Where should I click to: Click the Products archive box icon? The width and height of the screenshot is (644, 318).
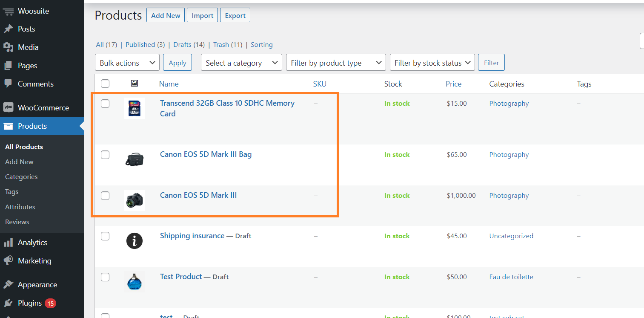[8, 126]
